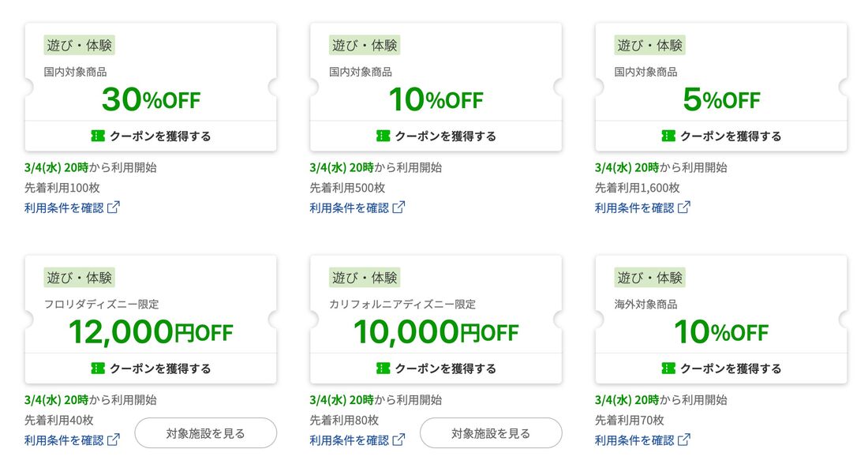Click the 遊び・体験 tag on the overseas 10%OFF coupon

click(x=650, y=277)
